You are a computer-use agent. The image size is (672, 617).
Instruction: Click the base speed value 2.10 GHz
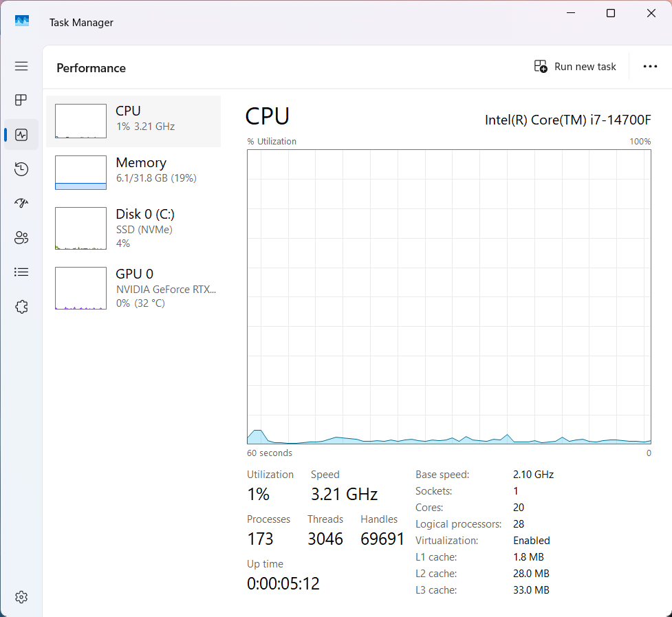click(x=533, y=475)
